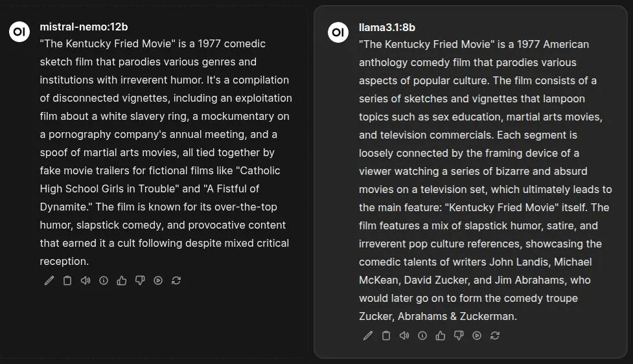Copy the mistral-nemo:12b response to clipboard
This screenshot has width=633, height=364.
(67, 280)
